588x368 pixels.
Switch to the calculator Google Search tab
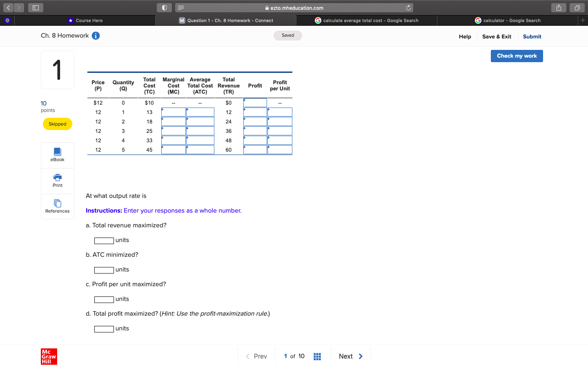coord(508,20)
